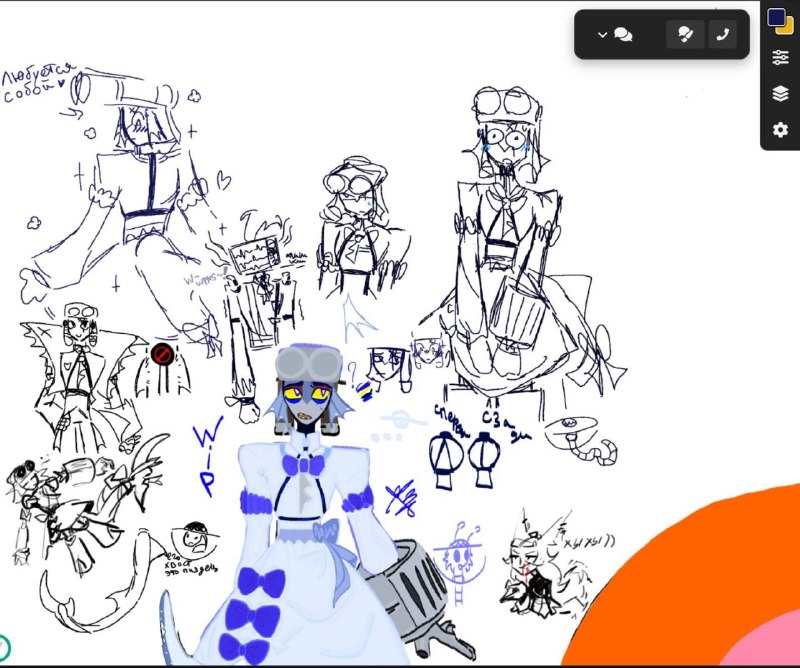This screenshot has height=668, width=800.
Task: Expand the chat panel chevron
Action: click(x=602, y=35)
